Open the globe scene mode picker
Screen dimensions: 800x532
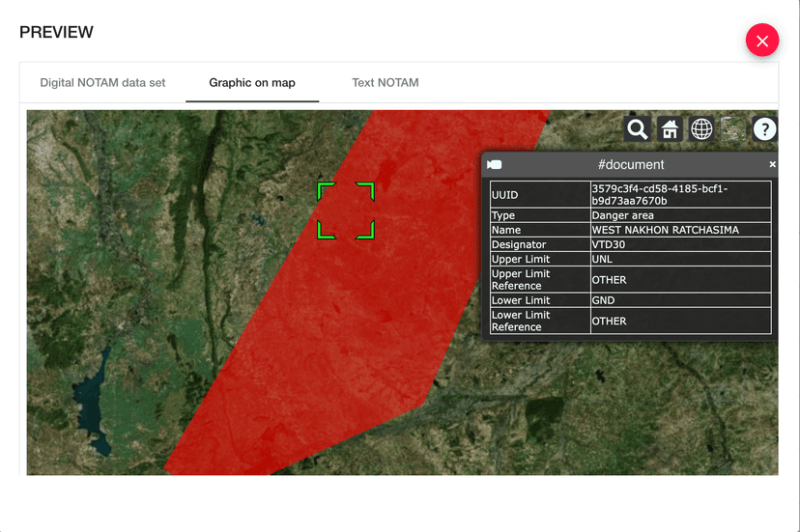pos(701,129)
